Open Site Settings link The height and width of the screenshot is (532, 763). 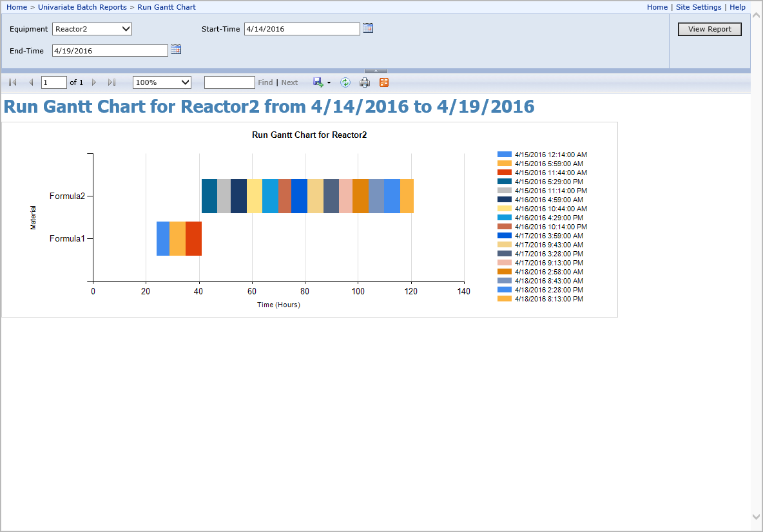pyautogui.click(x=699, y=7)
